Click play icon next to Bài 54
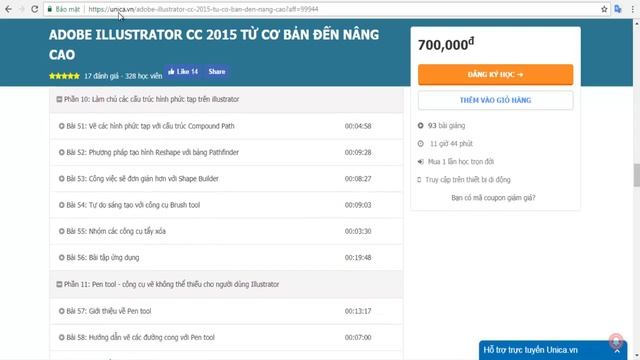The height and width of the screenshot is (360, 640). (62, 205)
